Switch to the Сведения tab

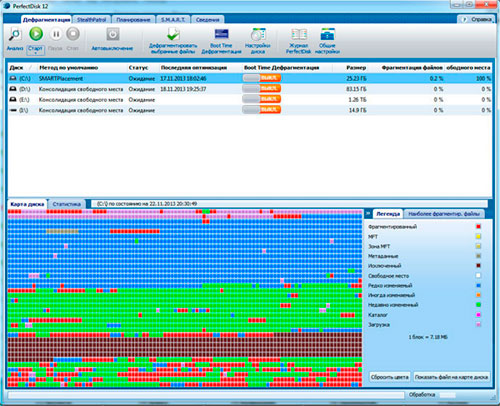coord(208,20)
